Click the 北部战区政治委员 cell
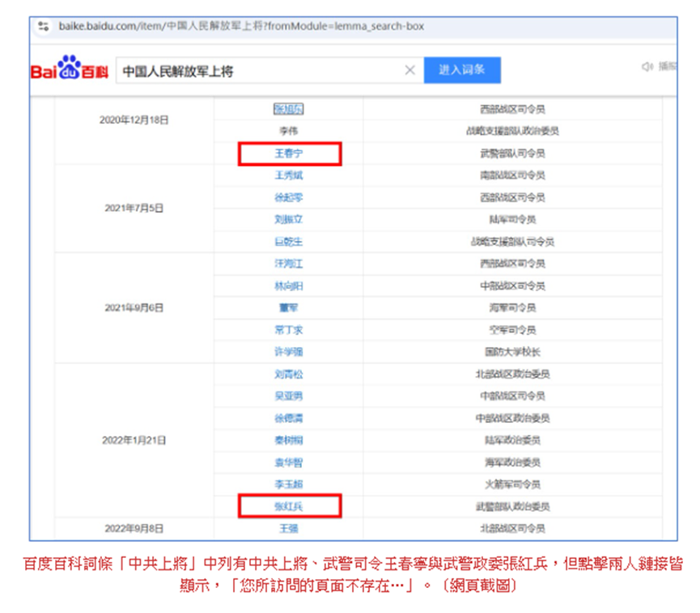The image size is (700, 613). coord(512,374)
